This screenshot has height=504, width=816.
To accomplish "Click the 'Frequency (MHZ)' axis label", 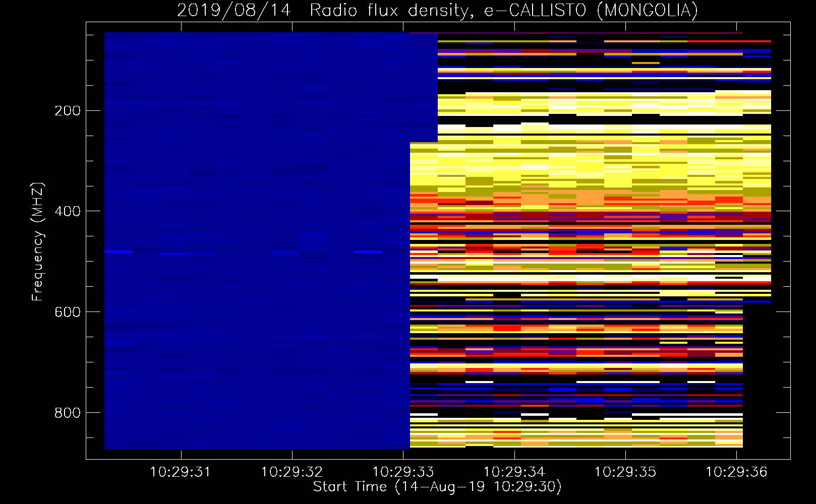I will [38, 242].
